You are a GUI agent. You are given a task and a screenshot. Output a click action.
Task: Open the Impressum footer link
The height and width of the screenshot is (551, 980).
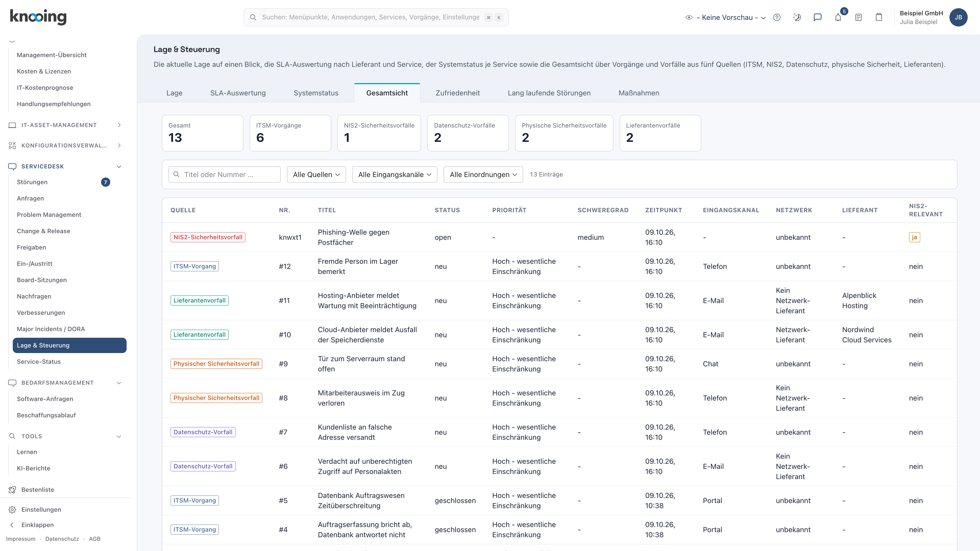pyautogui.click(x=20, y=539)
